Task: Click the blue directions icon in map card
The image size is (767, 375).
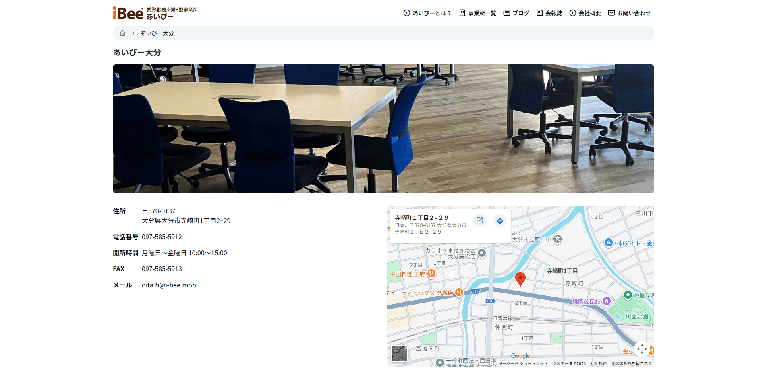Action: pyautogui.click(x=499, y=221)
